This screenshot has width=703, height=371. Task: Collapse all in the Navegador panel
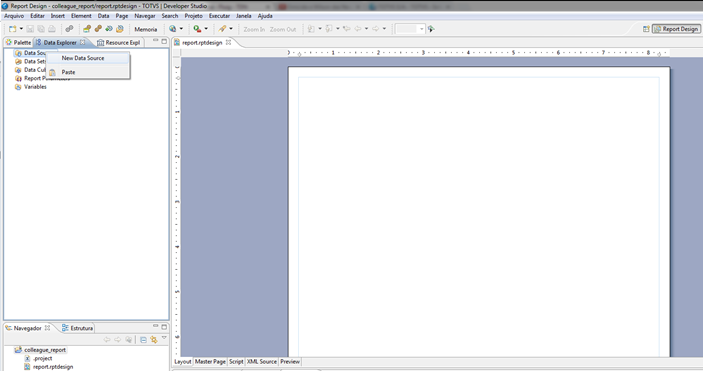coord(143,340)
